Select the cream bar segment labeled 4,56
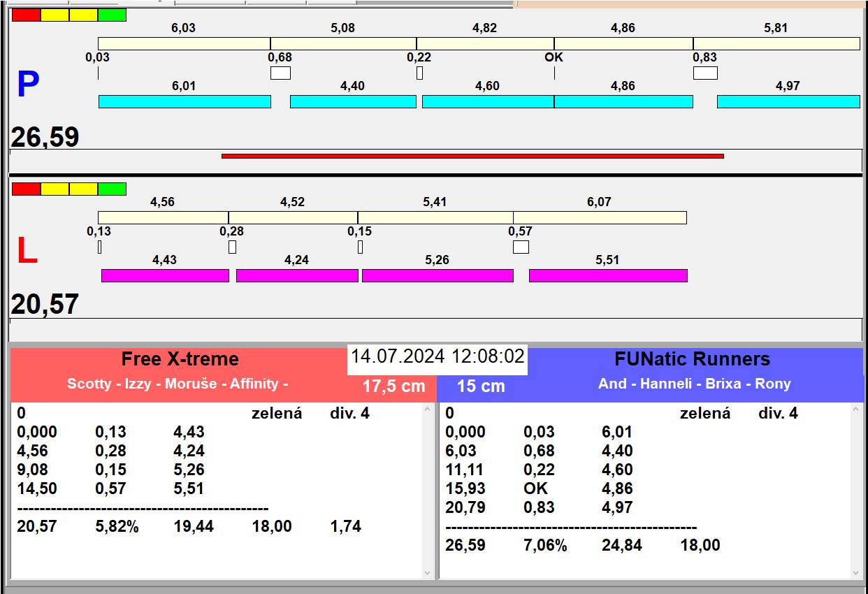868x594 pixels. [x=163, y=217]
